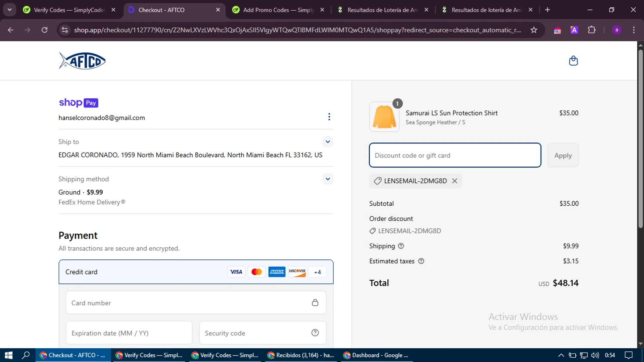The image size is (644, 362).
Task: Click the Security code help icon
Action: 315,333
